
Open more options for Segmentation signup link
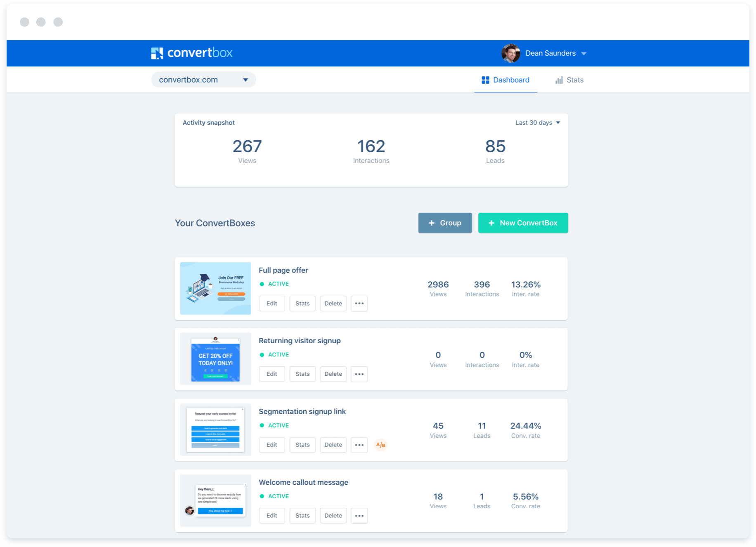[359, 445]
